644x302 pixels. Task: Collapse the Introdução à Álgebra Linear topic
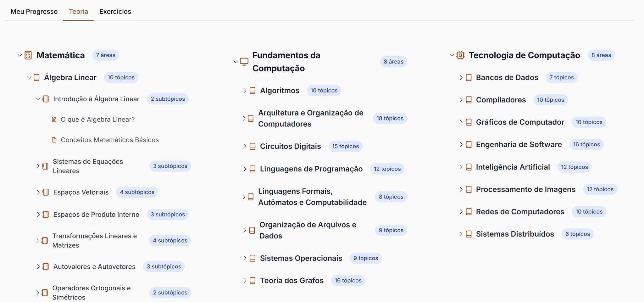[38, 99]
